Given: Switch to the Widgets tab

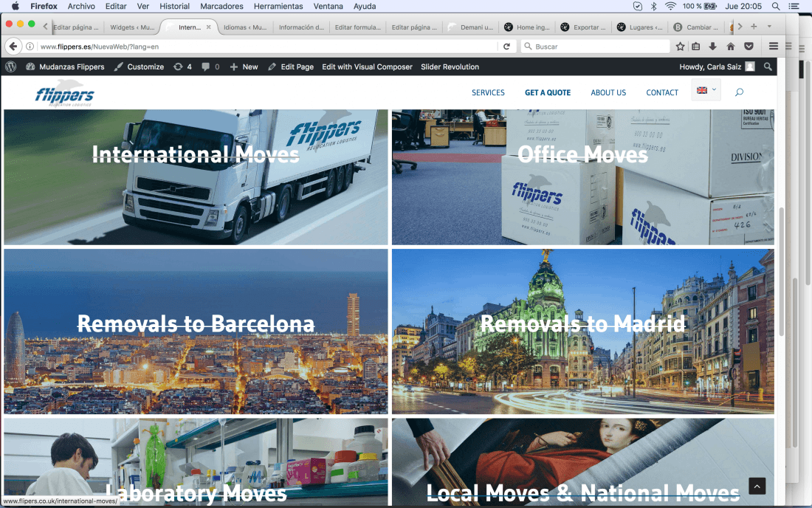Looking at the screenshot, I should coord(132,27).
